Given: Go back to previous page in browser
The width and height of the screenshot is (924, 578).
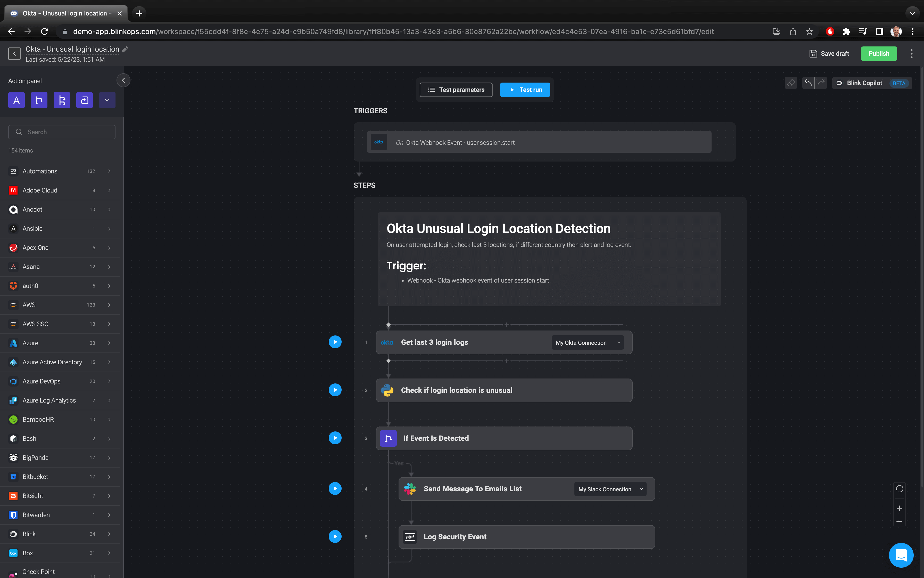Looking at the screenshot, I should tap(11, 32).
